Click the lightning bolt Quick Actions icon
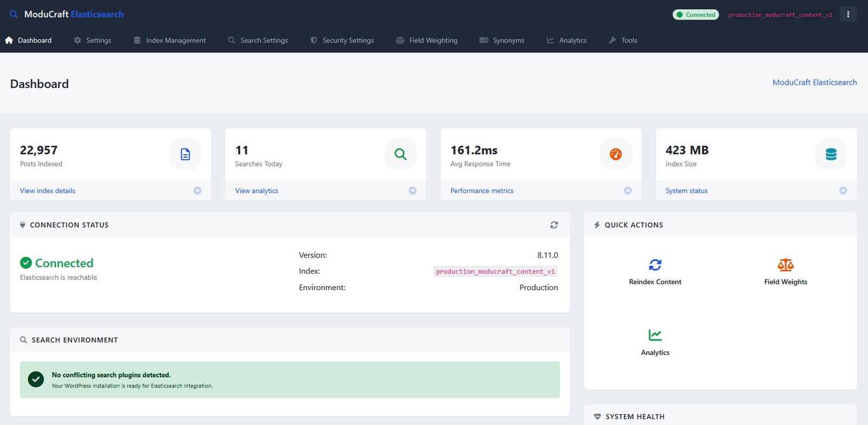The width and height of the screenshot is (868, 425). [x=597, y=225]
